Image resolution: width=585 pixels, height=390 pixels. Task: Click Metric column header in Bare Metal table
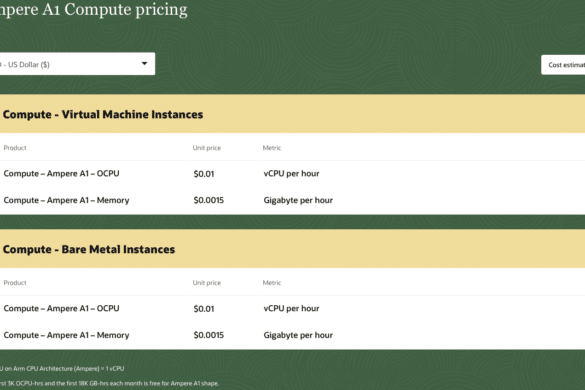(272, 283)
